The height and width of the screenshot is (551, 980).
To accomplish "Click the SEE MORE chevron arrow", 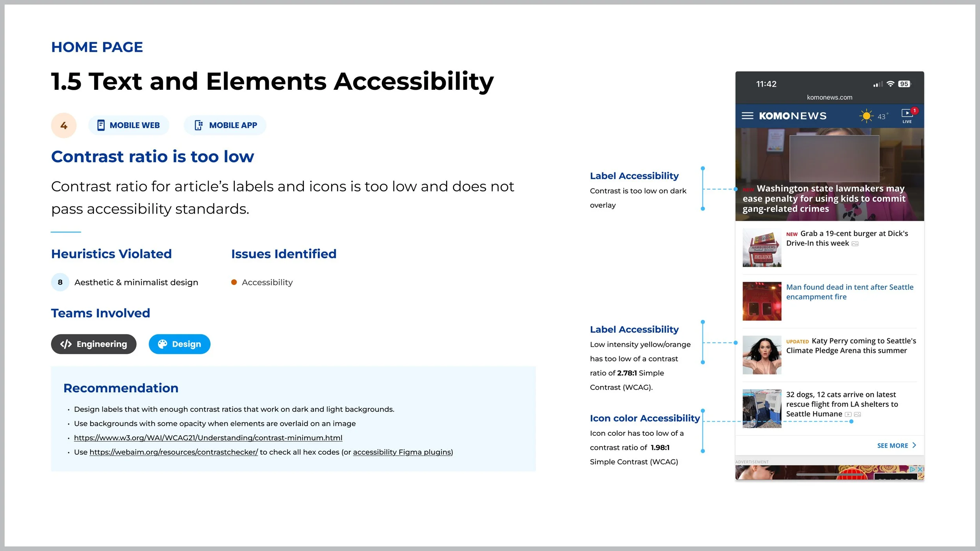I will coord(914,445).
